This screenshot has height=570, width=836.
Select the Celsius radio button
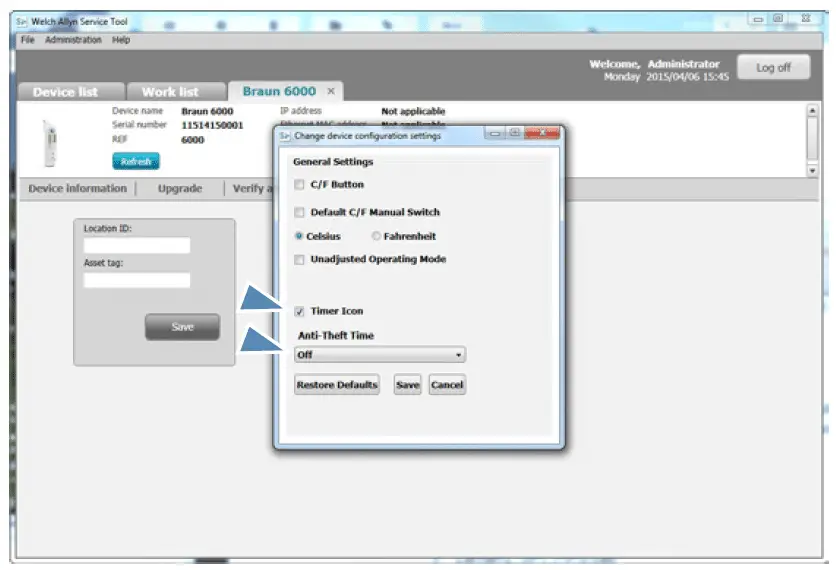pos(299,236)
